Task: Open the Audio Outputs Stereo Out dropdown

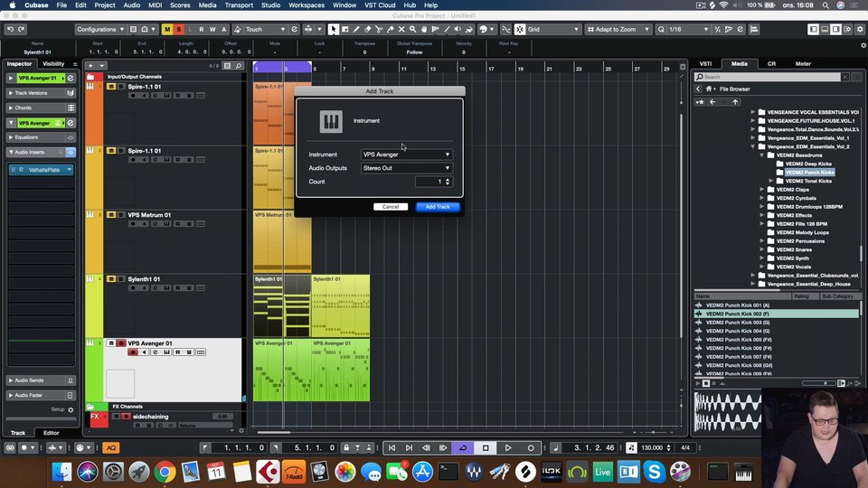Action: (406, 168)
